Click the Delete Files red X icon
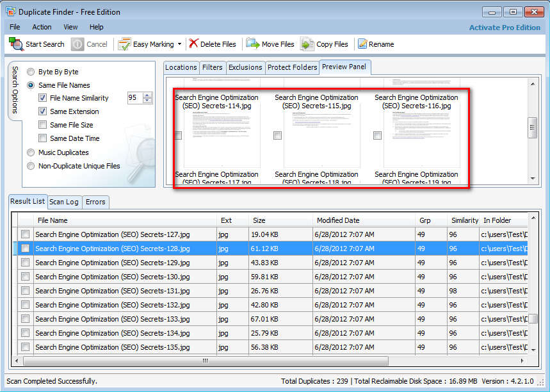This screenshot has height=392, width=550. coord(193,44)
